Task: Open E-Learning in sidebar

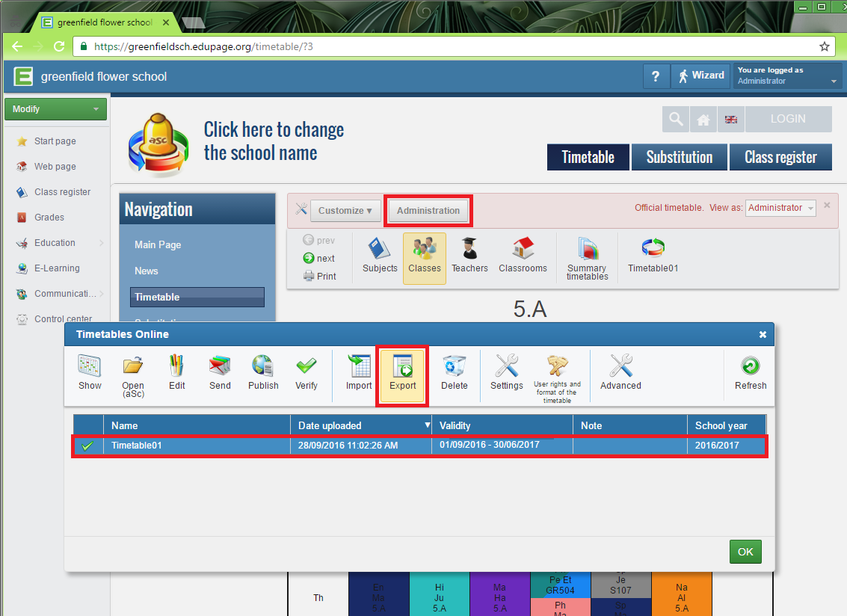Action: pyautogui.click(x=57, y=268)
